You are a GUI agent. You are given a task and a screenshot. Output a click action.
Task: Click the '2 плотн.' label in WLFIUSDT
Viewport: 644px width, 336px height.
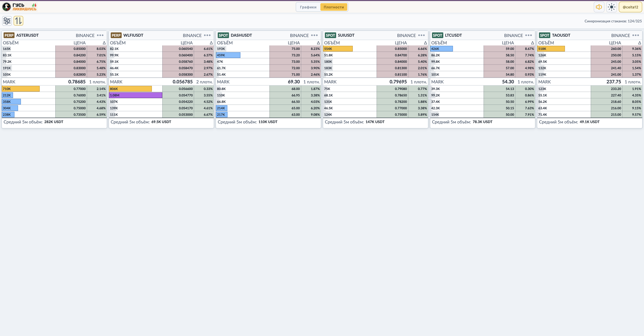204,82
